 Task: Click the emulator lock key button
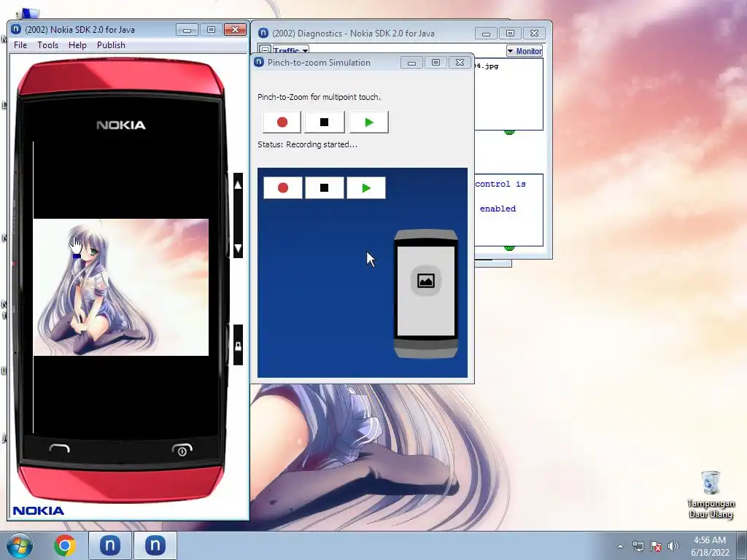(x=239, y=345)
